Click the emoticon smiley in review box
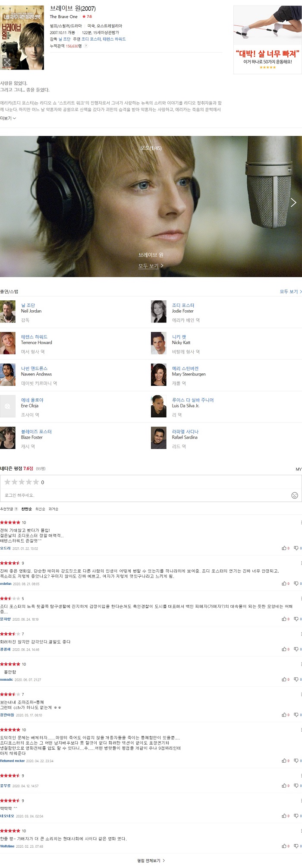This screenshot has width=302, height=868. (295, 495)
